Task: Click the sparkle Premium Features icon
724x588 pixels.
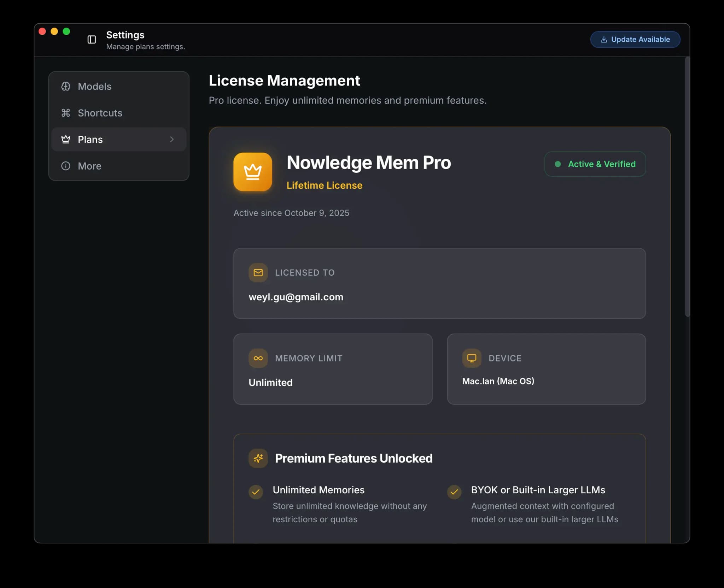Action: click(x=258, y=458)
